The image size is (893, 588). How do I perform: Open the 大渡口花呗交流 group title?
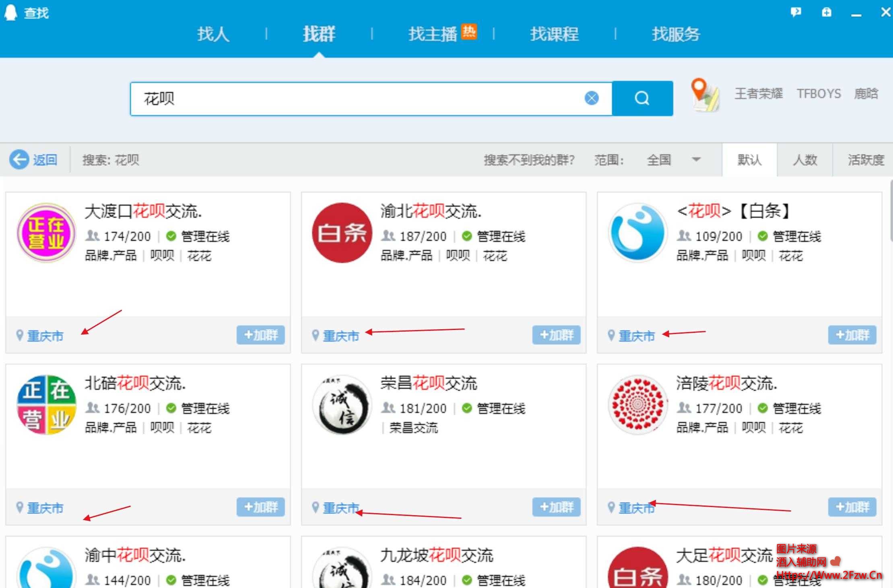coord(143,211)
